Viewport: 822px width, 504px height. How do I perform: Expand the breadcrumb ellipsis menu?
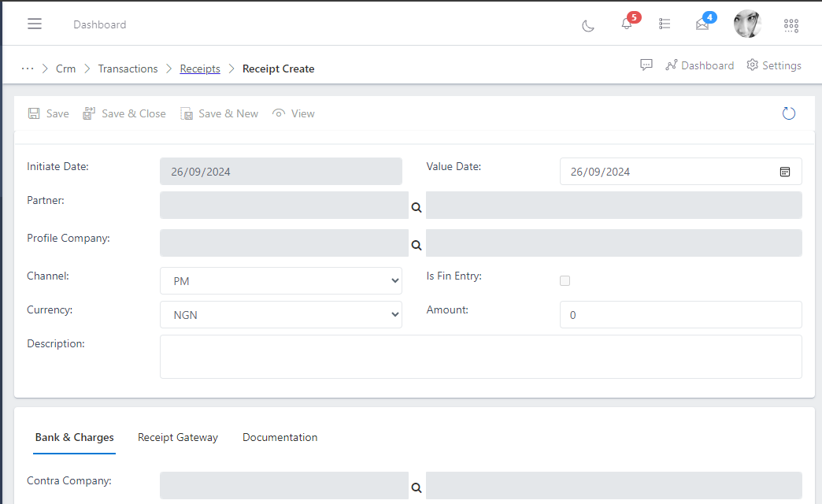(x=28, y=69)
